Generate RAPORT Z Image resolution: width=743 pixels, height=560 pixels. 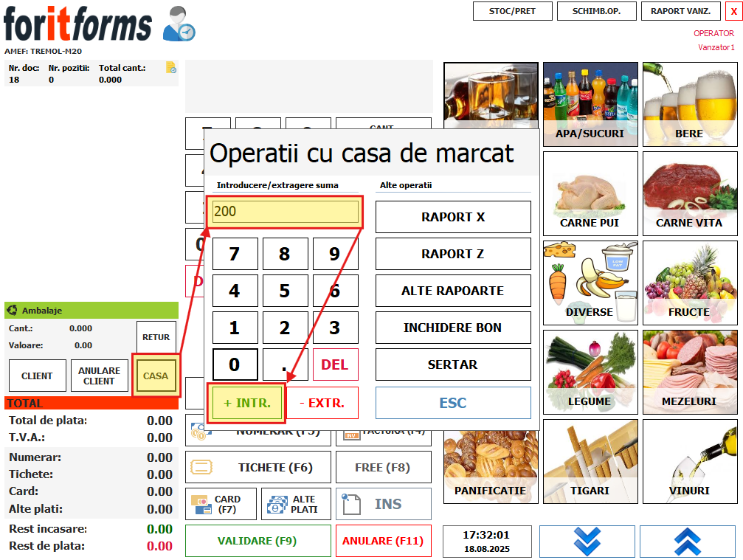(x=453, y=254)
